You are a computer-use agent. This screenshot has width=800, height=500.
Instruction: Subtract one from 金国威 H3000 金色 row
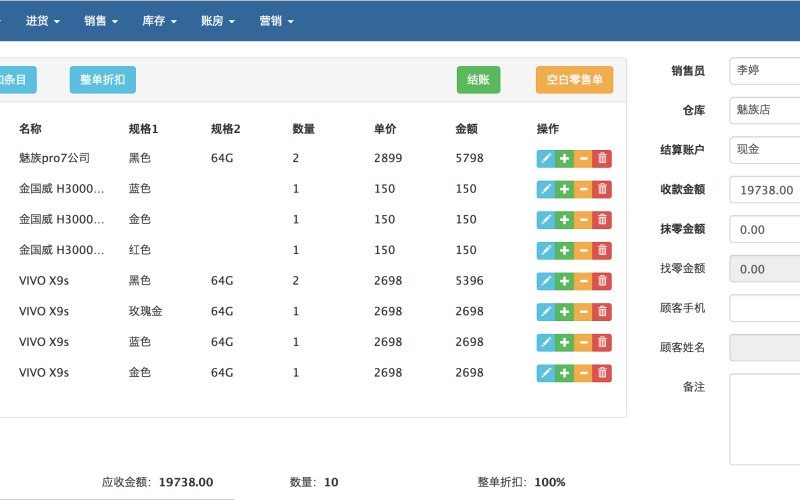pyautogui.click(x=583, y=220)
